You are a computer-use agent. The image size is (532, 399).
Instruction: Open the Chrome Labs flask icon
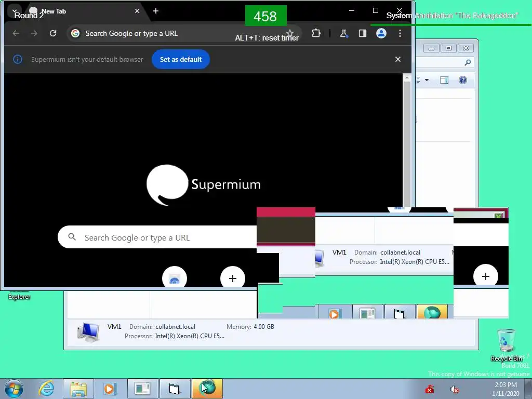(x=344, y=33)
